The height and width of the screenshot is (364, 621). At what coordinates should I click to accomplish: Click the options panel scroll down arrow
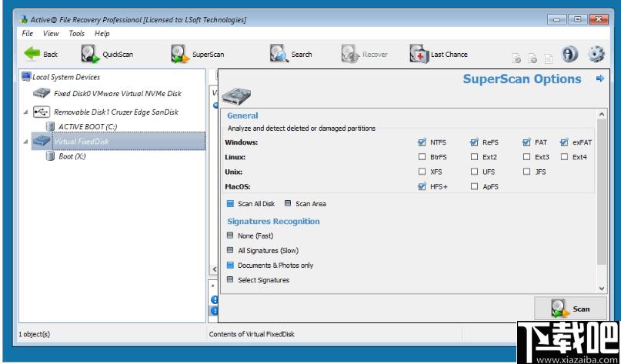click(x=602, y=289)
